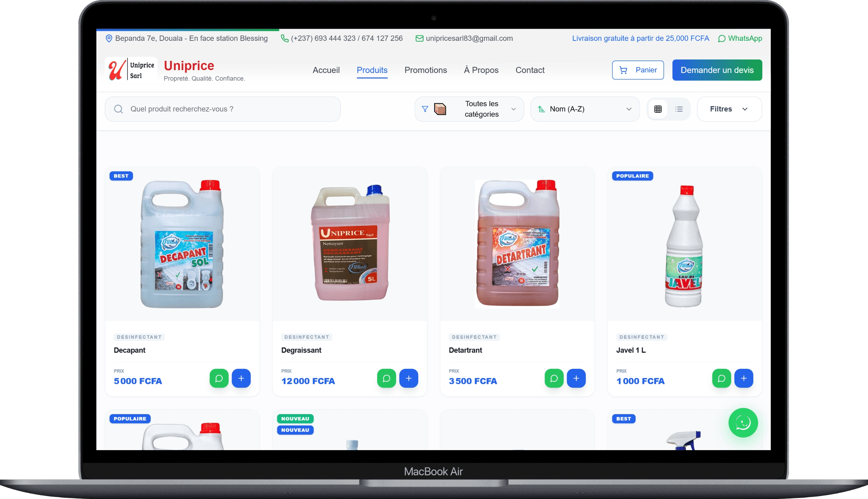The height and width of the screenshot is (499, 868).
Task: Go to the Accueil page
Action: [326, 70]
